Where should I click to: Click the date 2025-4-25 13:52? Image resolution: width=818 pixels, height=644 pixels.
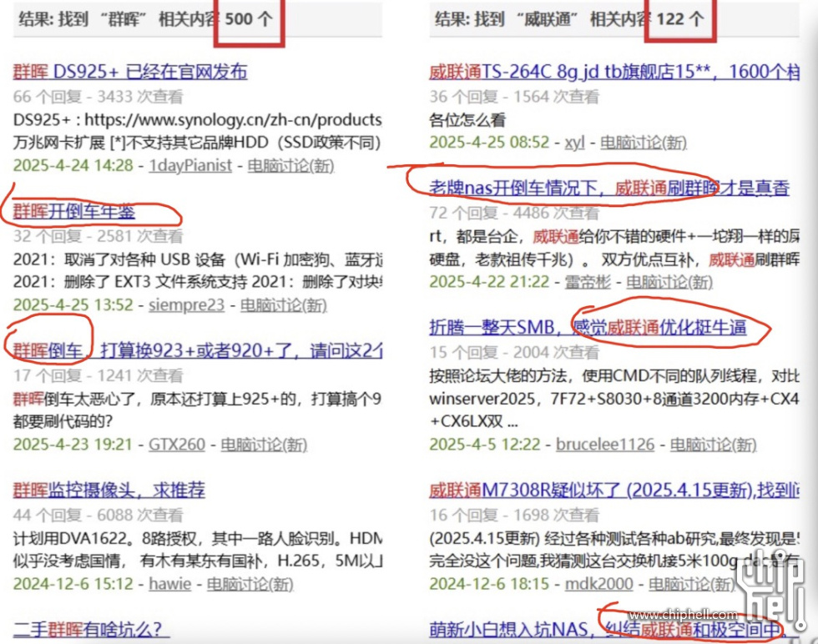click(73, 304)
